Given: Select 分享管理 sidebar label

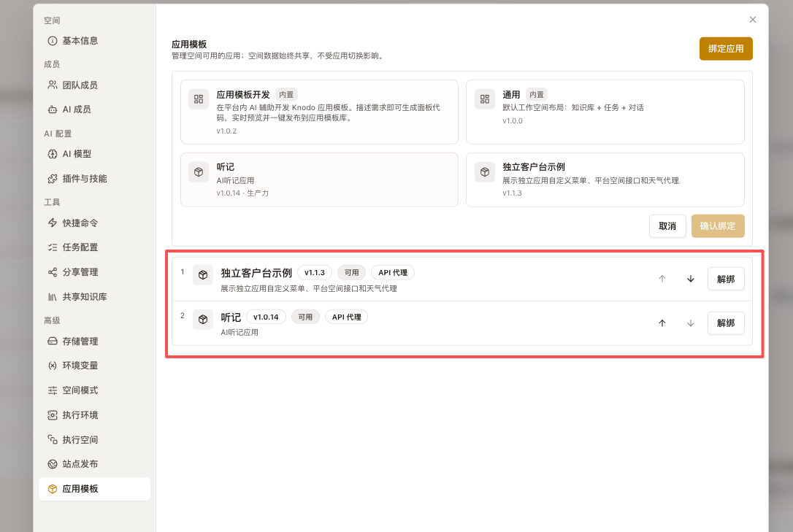Looking at the screenshot, I should click(80, 271).
